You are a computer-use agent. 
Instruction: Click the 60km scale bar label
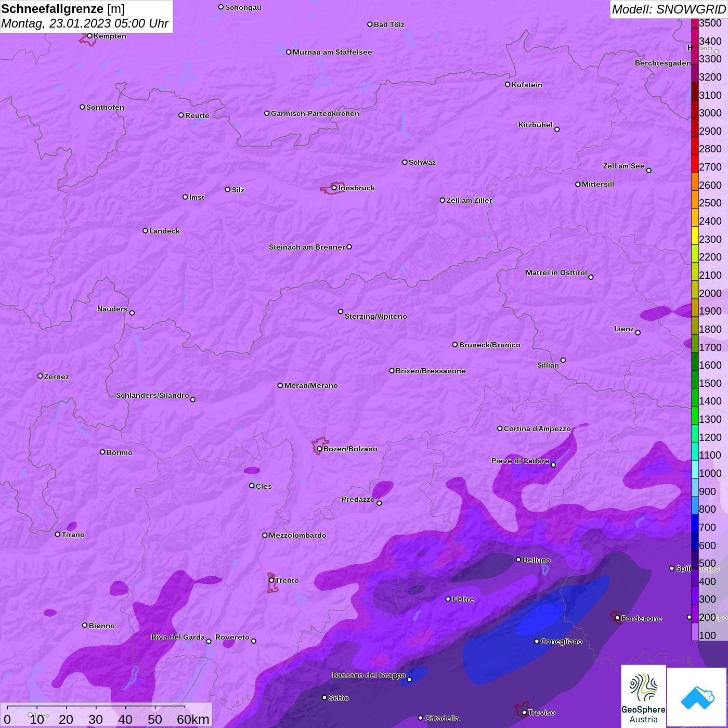pyautogui.click(x=193, y=719)
